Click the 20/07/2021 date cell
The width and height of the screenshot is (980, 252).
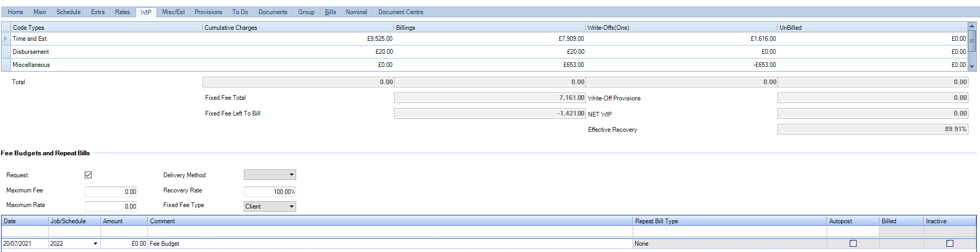[25, 244]
